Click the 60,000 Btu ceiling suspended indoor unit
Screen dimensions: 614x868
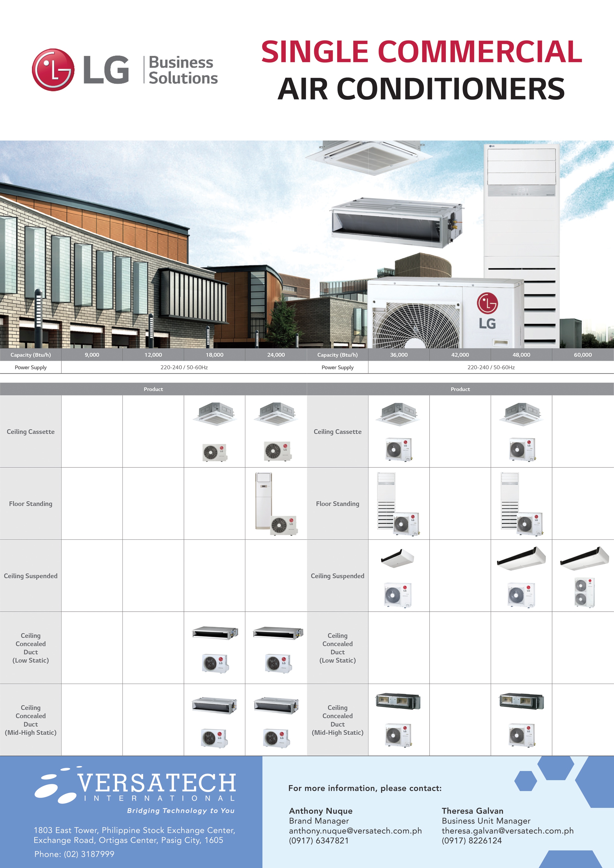[x=585, y=558]
